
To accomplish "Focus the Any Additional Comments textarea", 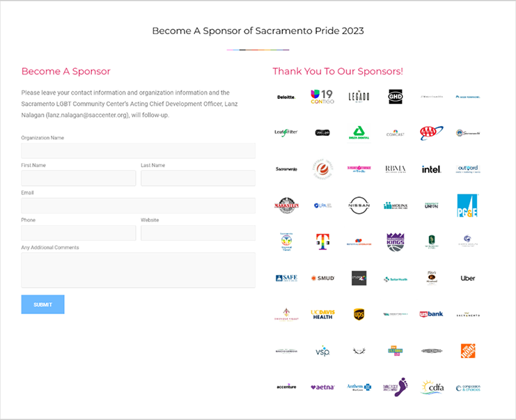I will (x=138, y=270).
